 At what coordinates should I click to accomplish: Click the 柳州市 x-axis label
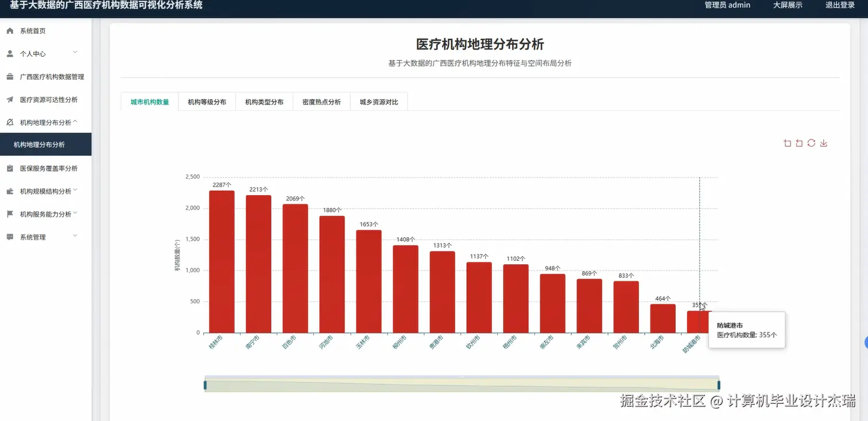coord(400,342)
